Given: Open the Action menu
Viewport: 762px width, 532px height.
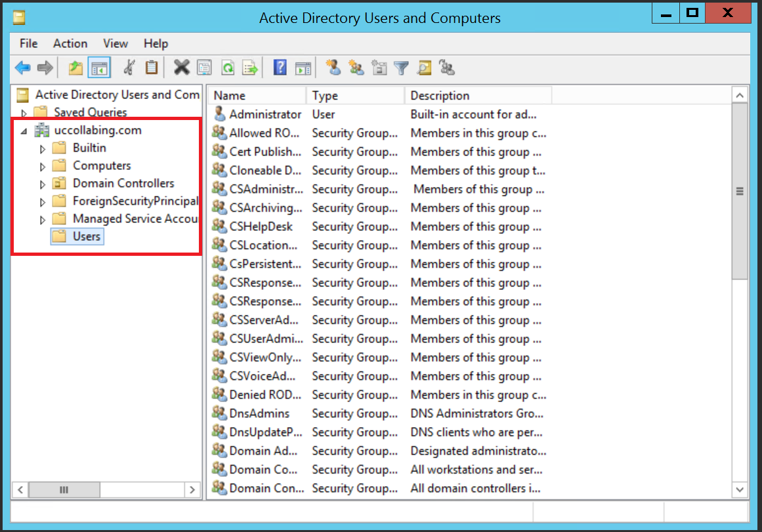Looking at the screenshot, I should pos(70,44).
